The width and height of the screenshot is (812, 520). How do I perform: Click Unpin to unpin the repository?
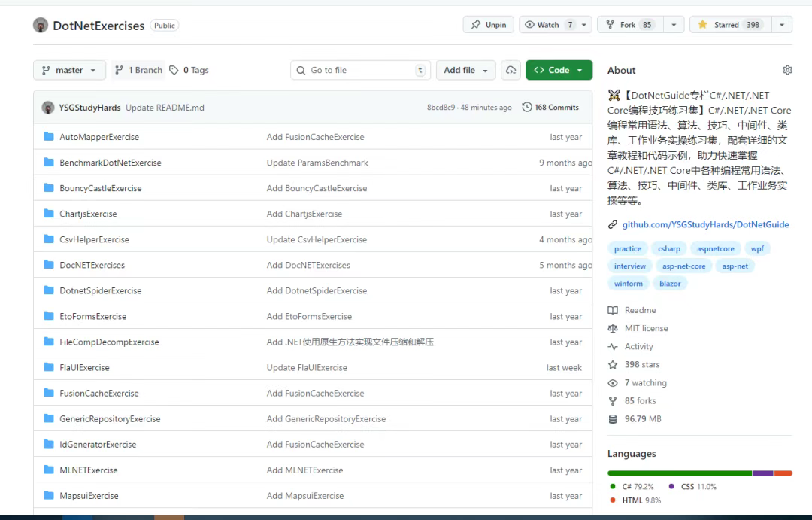click(489, 24)
